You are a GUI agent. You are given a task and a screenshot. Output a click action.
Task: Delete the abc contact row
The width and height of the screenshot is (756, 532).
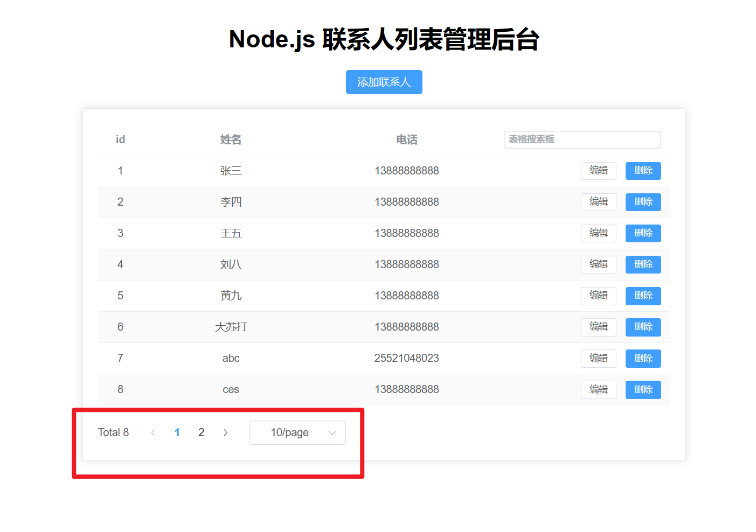pyautogui.click(x=643, y=358)
